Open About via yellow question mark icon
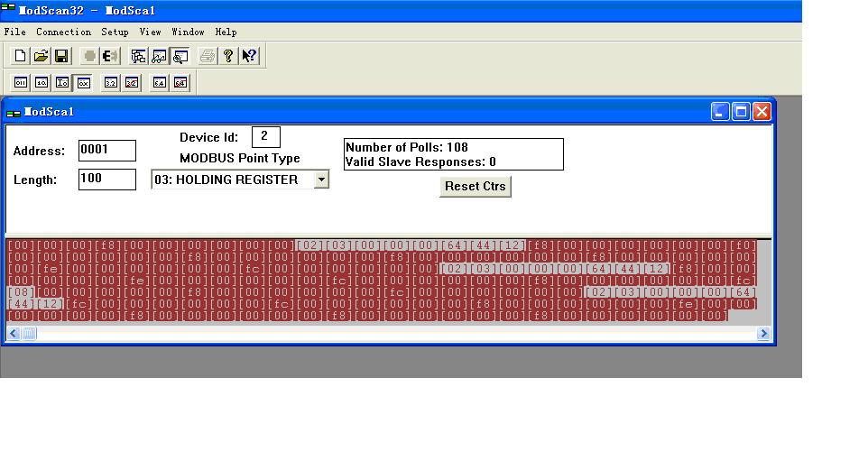This screenshot has width=868, height=461. pyautogui.click(x=228, y=56)
